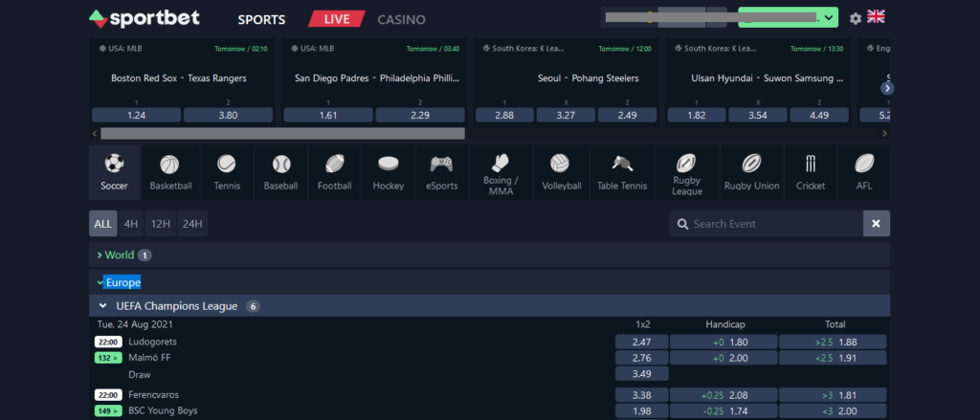
Task: Bet on Boston Red Sox at 1.24
Action: click(x=136, y=115)
